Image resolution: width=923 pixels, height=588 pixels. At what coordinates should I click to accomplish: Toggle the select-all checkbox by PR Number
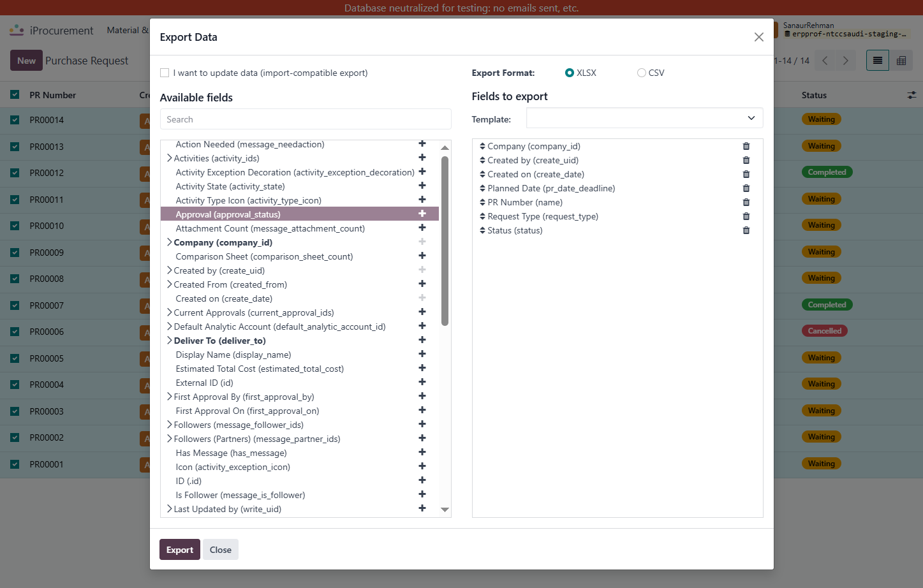(x=15, y=95)
